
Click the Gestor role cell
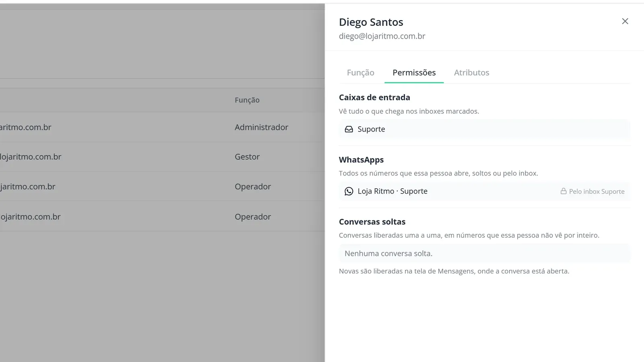pyautogui.click(x=247, y=157)
